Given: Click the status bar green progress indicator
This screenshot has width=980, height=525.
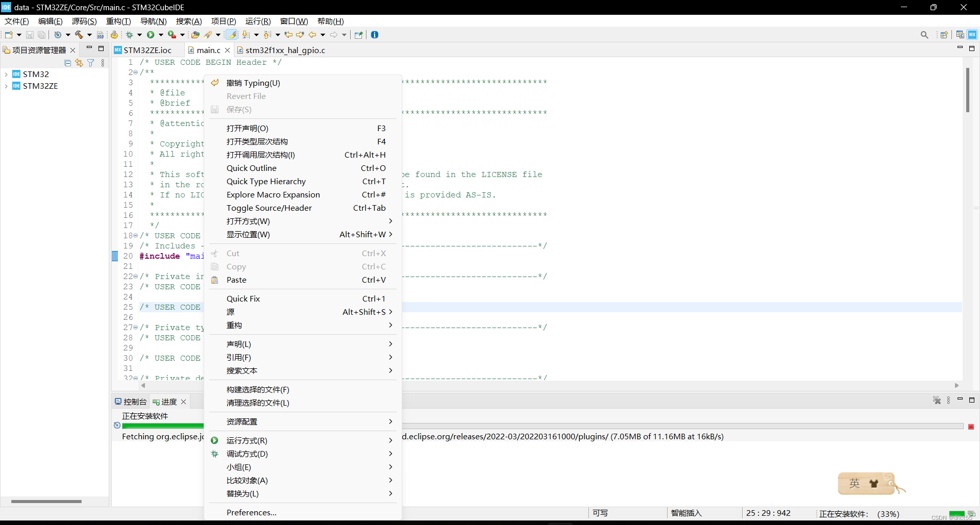Looking at the screenshot, I should (x=957, y=513).
